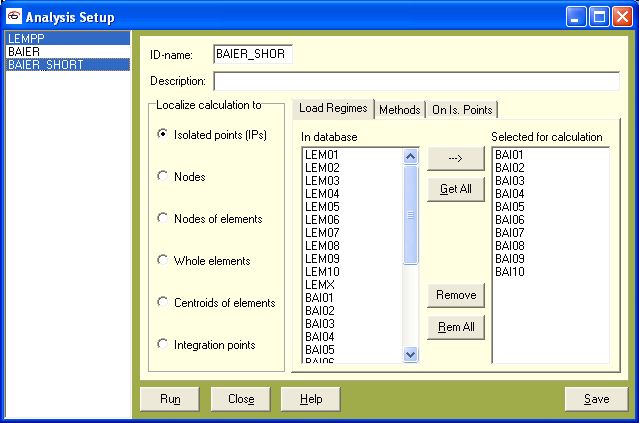Click the Rem All button
The width and height of the screenshot is (639, 423).
(x=456, y=327)
